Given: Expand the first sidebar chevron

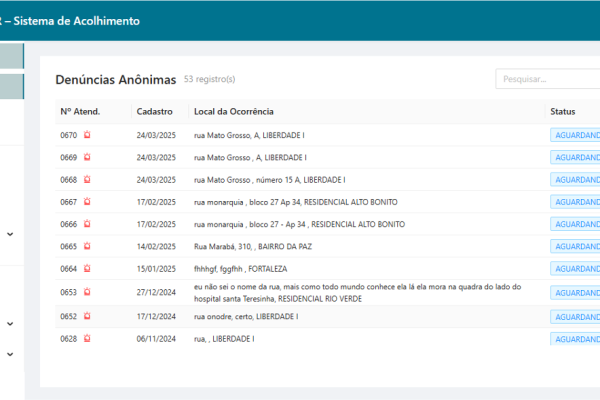Looking at the screenshot, I should point(10,234).
